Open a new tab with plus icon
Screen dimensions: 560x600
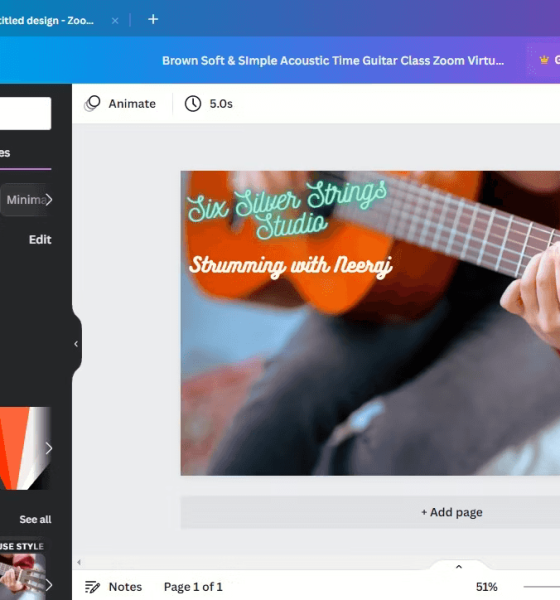click(x=153, y=19)
